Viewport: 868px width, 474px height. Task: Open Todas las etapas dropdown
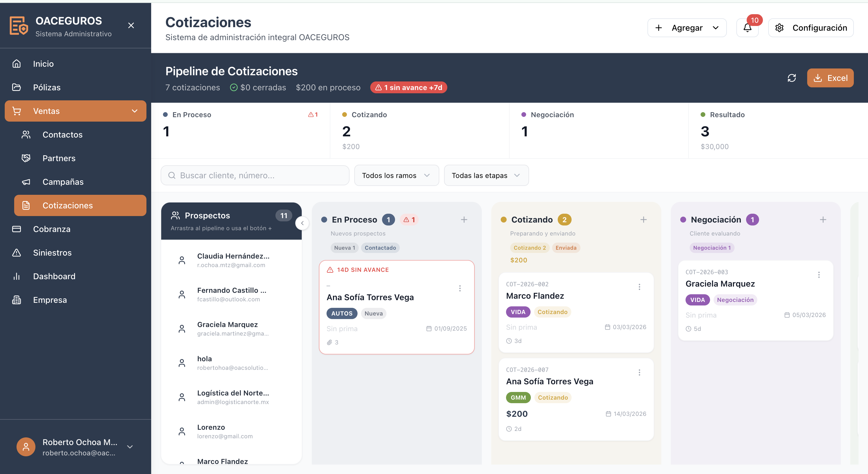[x=486, y=175]
